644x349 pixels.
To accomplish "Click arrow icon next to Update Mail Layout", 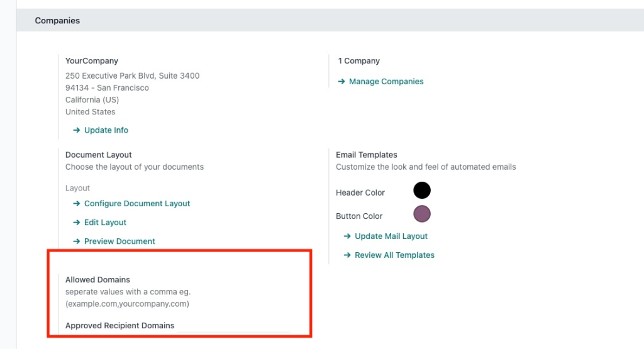I will (x=347, y=236).
